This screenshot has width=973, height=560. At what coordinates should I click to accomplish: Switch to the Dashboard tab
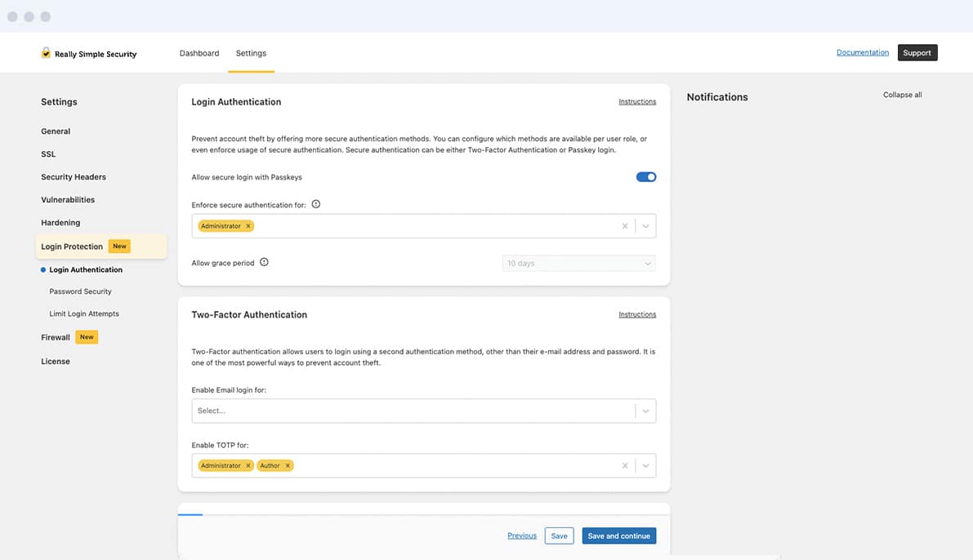[199, 53]
